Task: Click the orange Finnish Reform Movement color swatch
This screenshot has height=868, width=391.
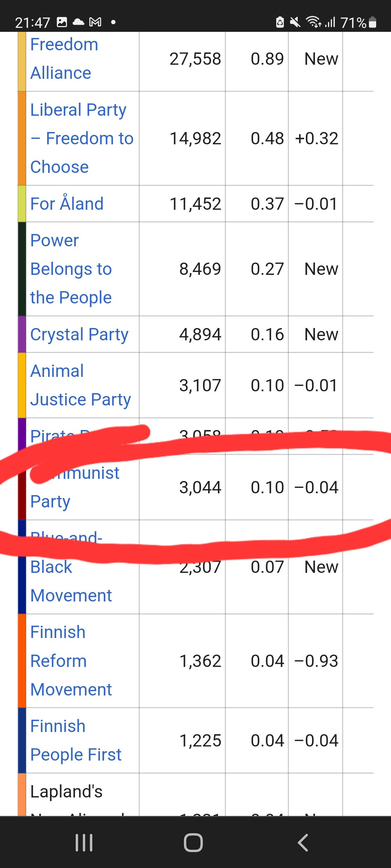Action: (x=22, y=661)
